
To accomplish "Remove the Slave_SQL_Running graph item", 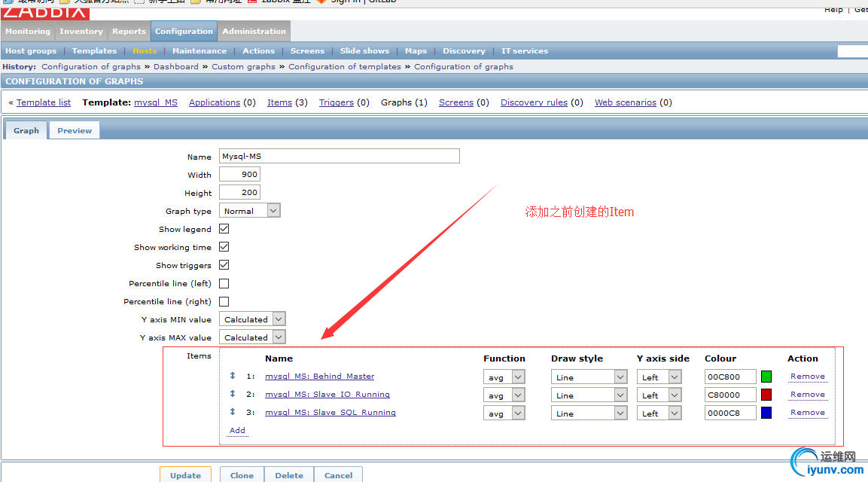I will (x=808, y=413).
